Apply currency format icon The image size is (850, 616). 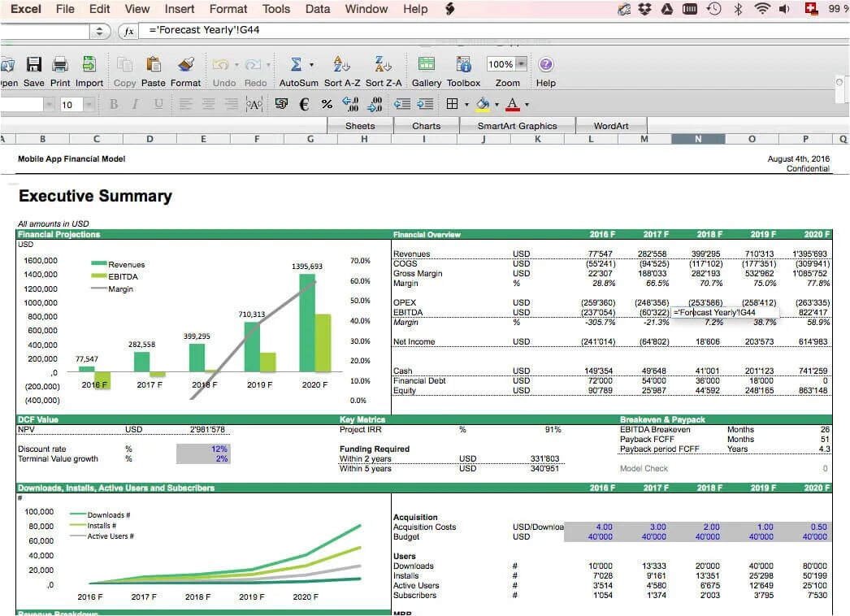[x=281, y=103]
